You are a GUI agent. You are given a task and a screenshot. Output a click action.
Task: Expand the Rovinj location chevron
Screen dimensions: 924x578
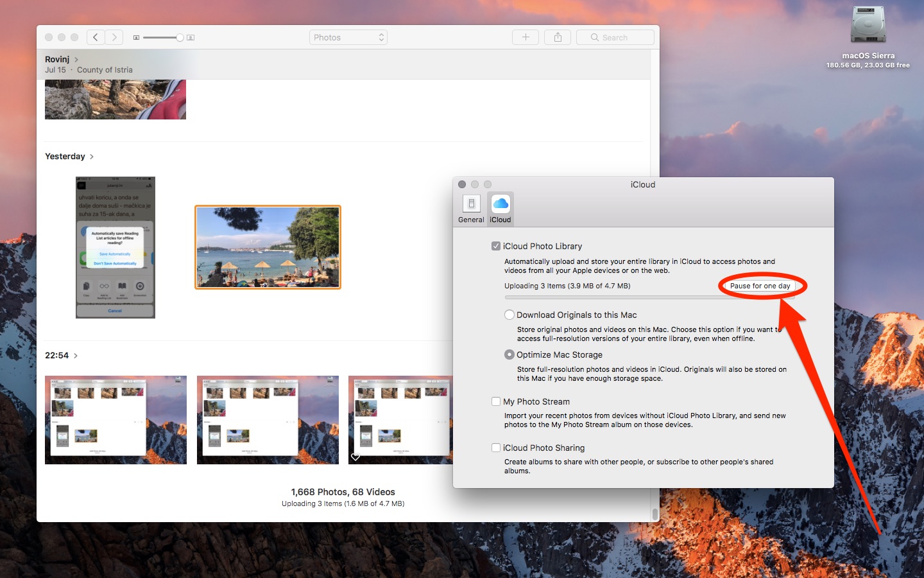pos(76,60)
